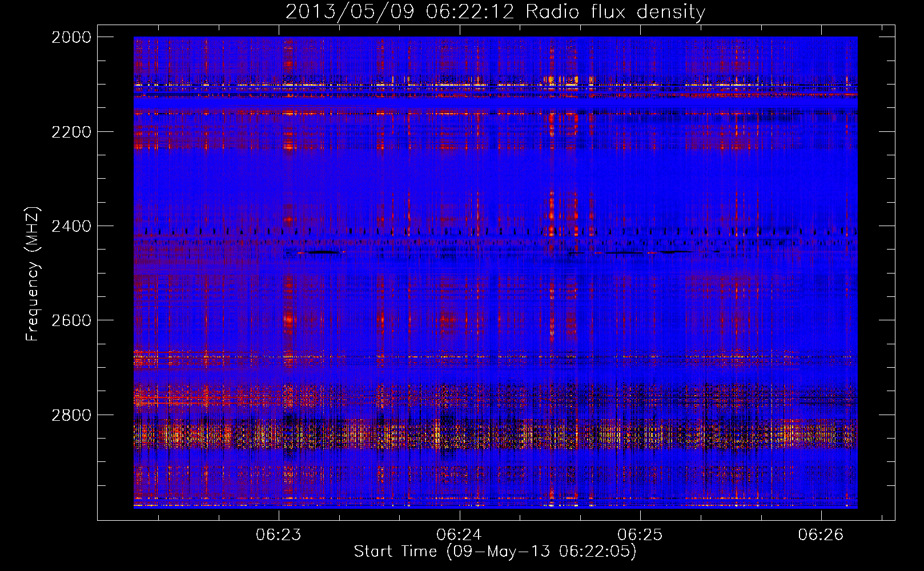Click the '06:26' time axis label
Screen dimensions: 924x571
tap(821, 535)
